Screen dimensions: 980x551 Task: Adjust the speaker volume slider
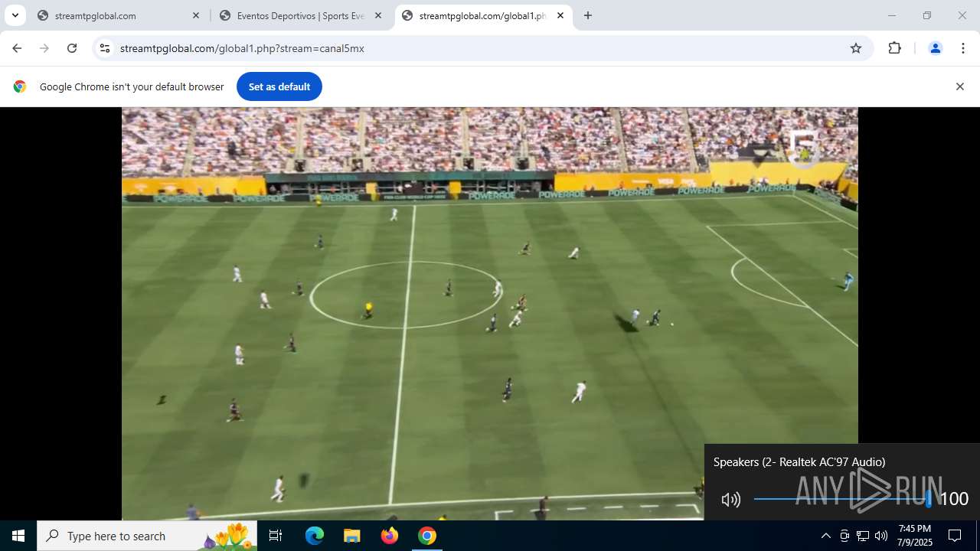pos(842,499)
